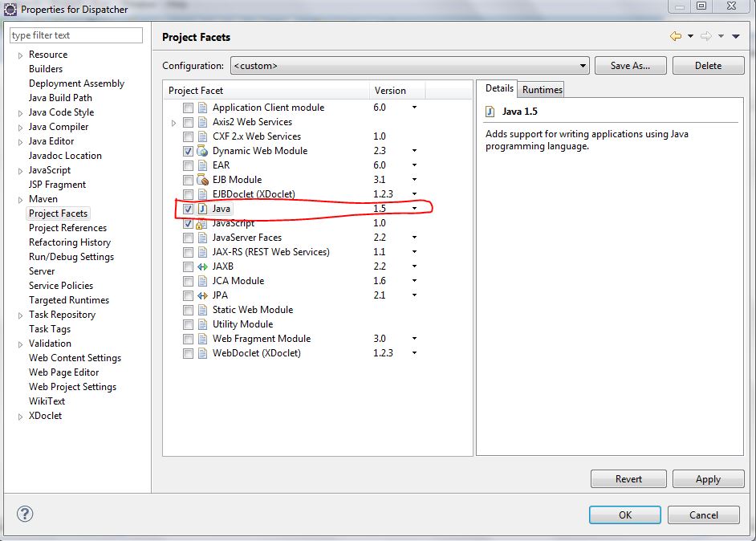Image resolution: width=756 pixels, height=541 pixels.
Task: Click the Utility Module facet icon
Action: (x=203, y=324)
